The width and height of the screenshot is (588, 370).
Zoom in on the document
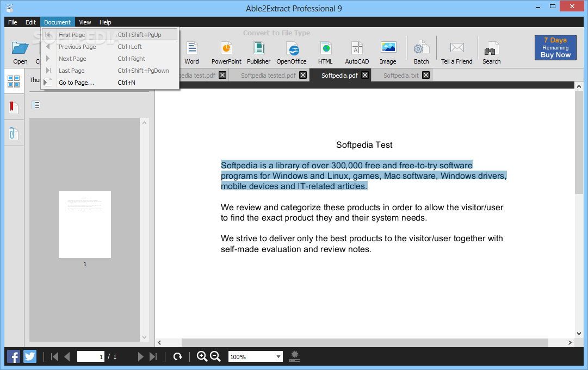(202, 356)
